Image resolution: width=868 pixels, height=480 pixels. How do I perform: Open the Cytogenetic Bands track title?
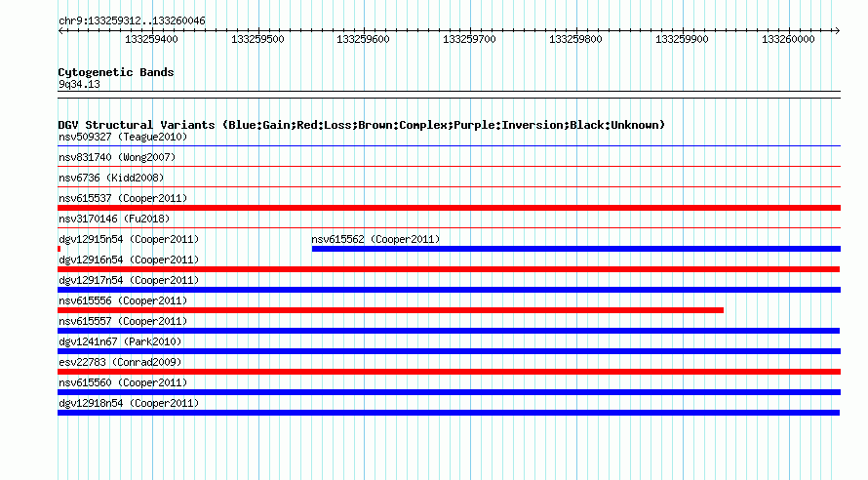pos(116,72)
